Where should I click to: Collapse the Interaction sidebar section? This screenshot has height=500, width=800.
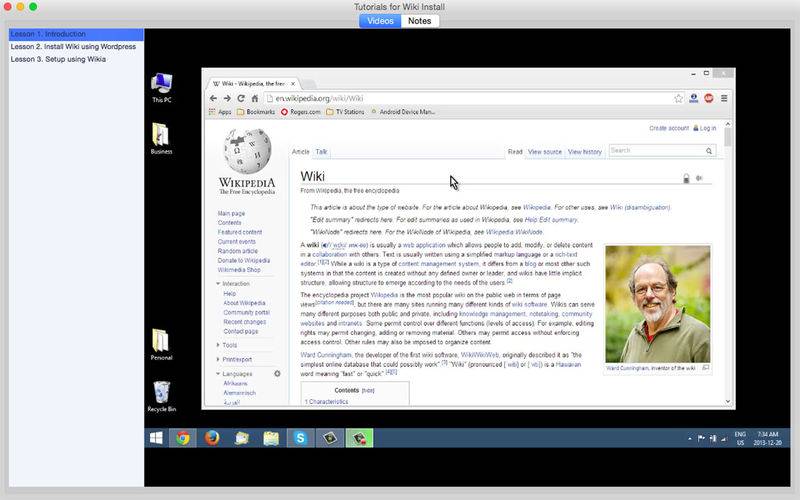coord(233,284)
